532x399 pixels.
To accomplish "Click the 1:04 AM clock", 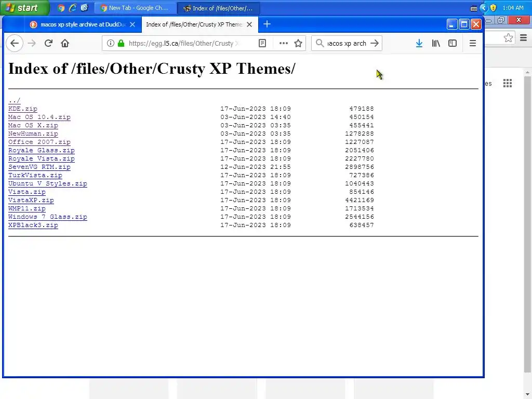I will [513, 8].
